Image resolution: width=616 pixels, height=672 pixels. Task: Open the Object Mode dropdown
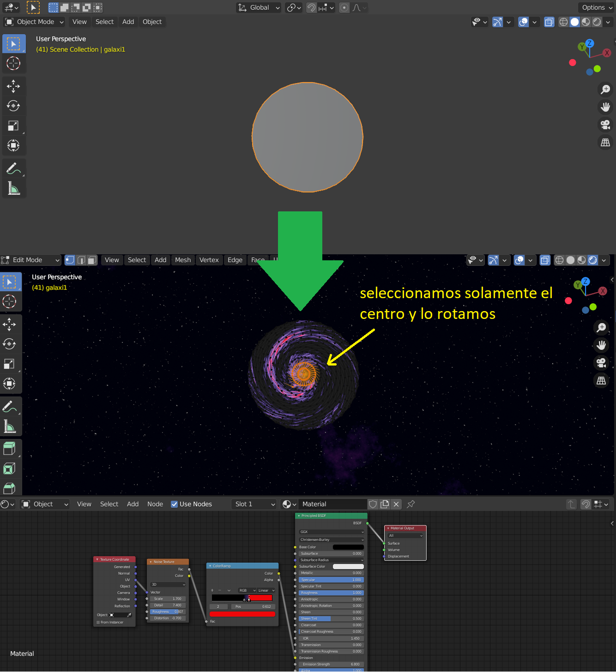point(35,22)
